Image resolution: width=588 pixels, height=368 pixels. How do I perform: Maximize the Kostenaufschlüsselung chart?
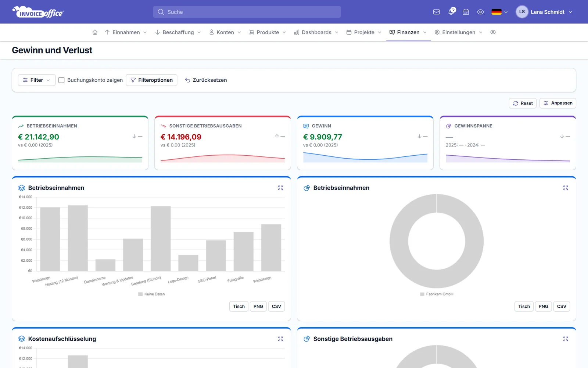coord(280,339)
